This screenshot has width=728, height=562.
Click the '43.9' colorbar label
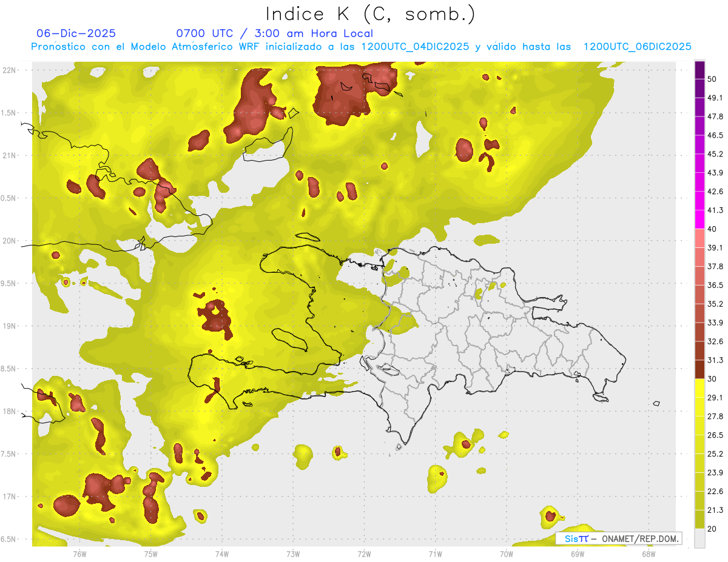pos(715,173)
